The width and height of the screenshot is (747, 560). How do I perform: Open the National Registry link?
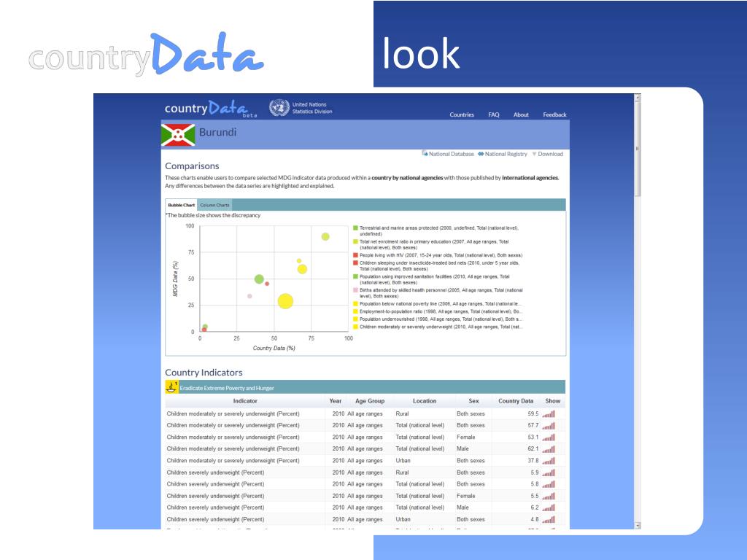click(x=503, y=154)
